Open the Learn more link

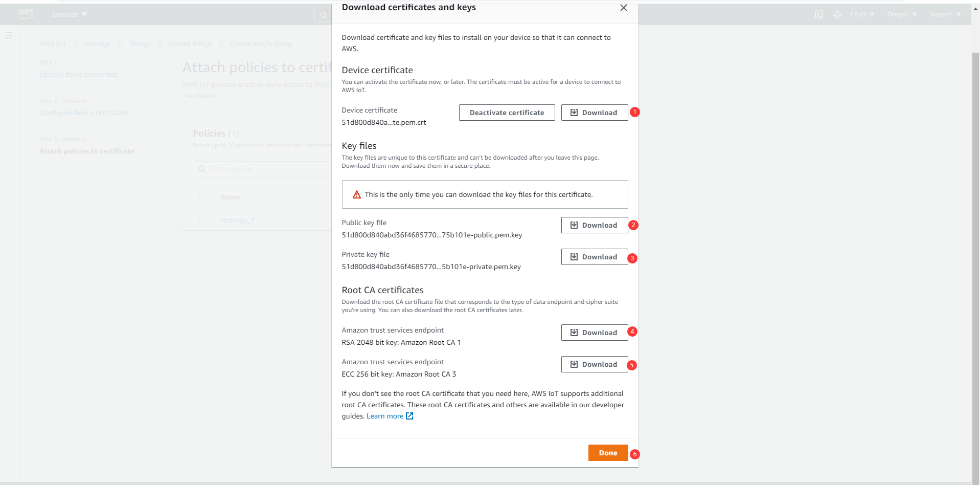point(384,416)
